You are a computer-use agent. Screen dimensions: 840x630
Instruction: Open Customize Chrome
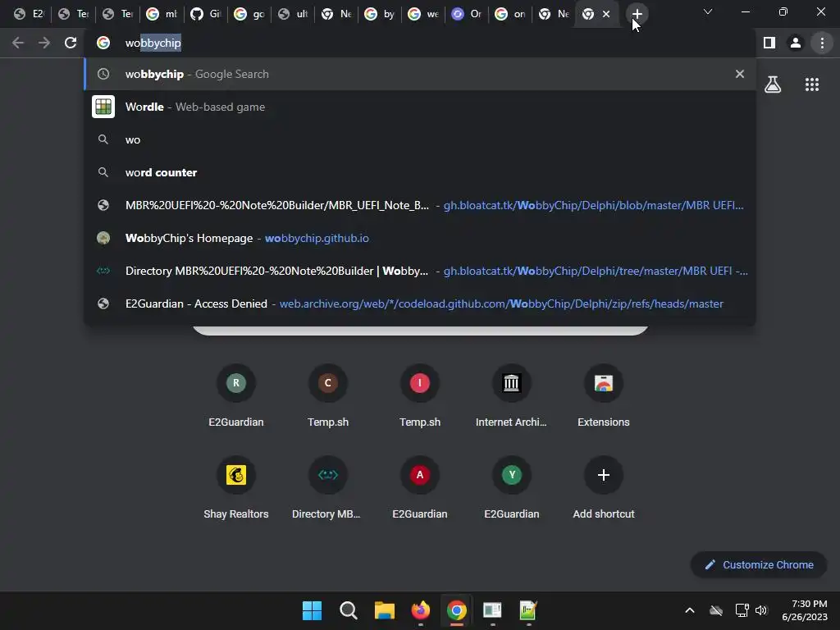tap(759, 564)
